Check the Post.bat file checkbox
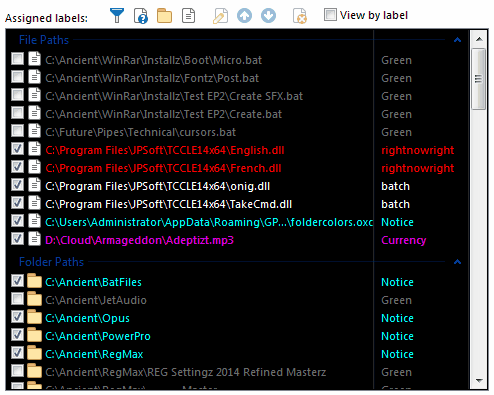The image size is (494, 395). coord(17,77)
